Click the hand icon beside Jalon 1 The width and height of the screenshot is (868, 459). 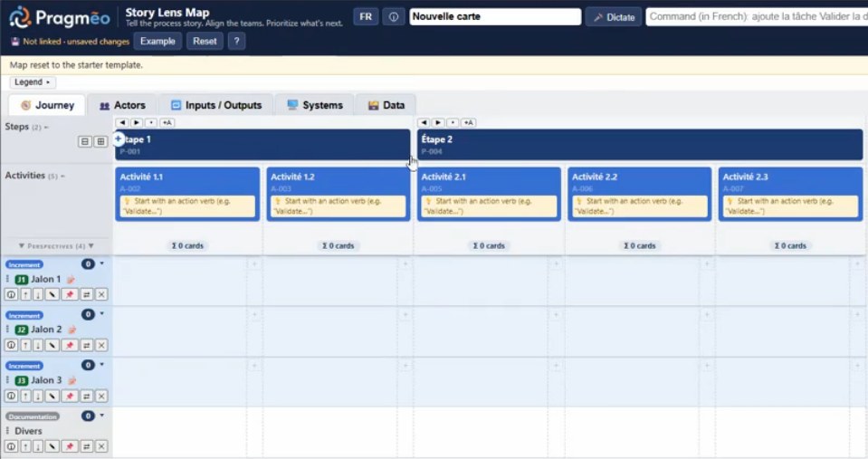[x=71, y=280]
